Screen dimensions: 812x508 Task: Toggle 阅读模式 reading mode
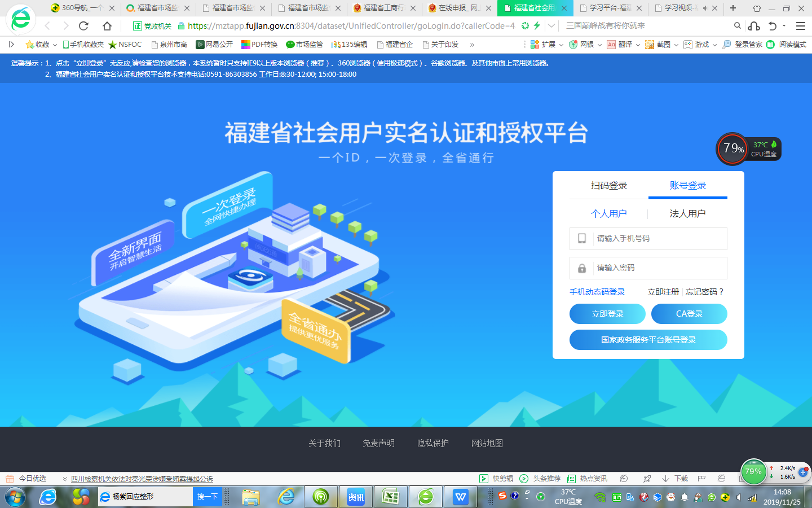pos(787,45)
